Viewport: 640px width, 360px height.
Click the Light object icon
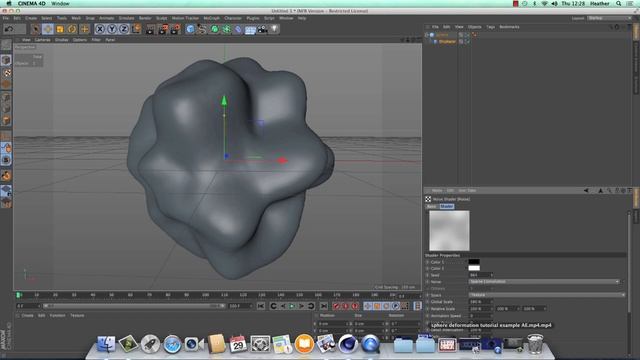pyautogui.click(x=274, y=29)
